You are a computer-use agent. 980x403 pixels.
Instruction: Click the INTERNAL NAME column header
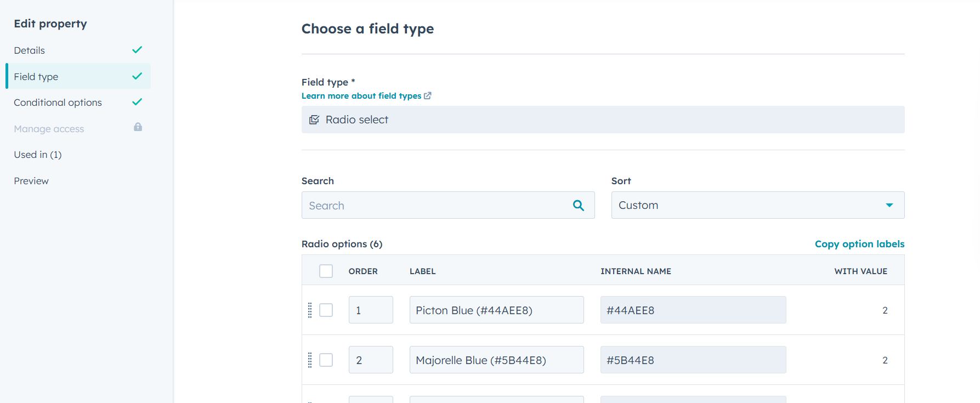pyautogui.click(x=636, y=271)
